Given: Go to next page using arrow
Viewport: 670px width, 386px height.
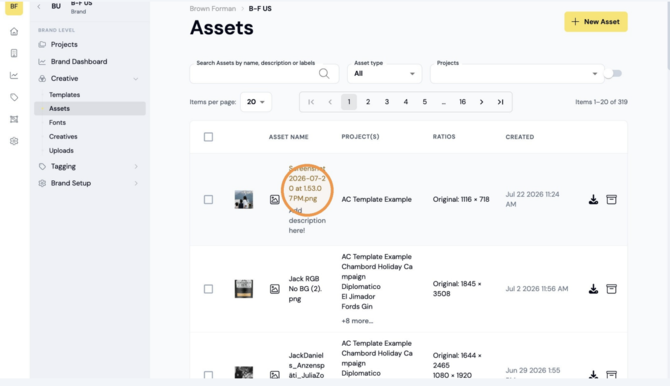Looking at the screenshot, I should (x=481, y=102).
